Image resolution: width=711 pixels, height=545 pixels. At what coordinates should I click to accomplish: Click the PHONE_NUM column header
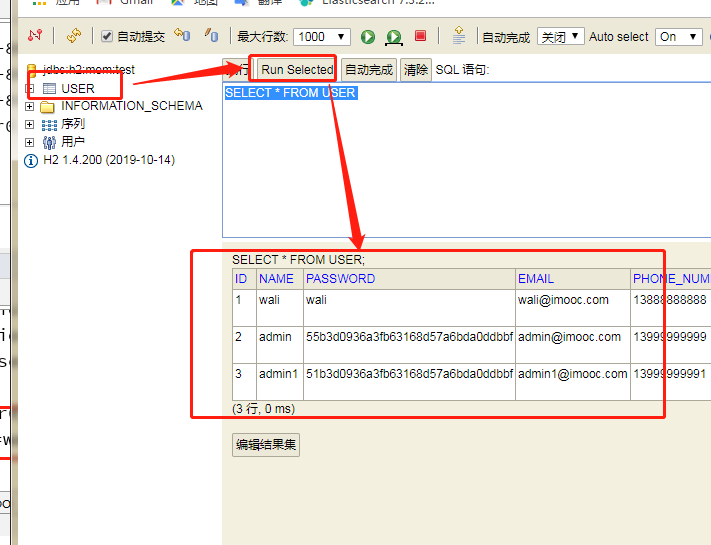pos(672,278)
